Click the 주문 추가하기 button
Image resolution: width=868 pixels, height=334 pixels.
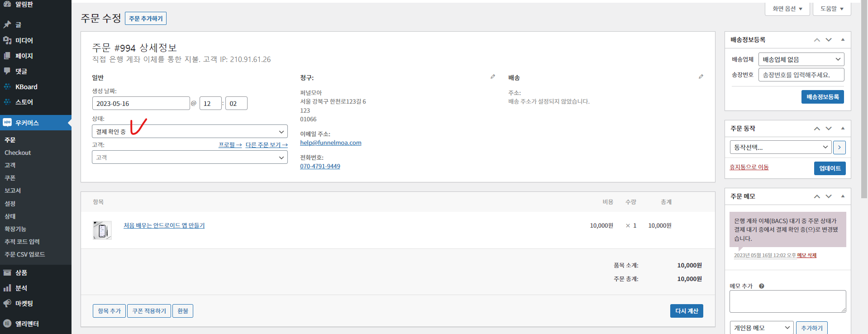146,19
